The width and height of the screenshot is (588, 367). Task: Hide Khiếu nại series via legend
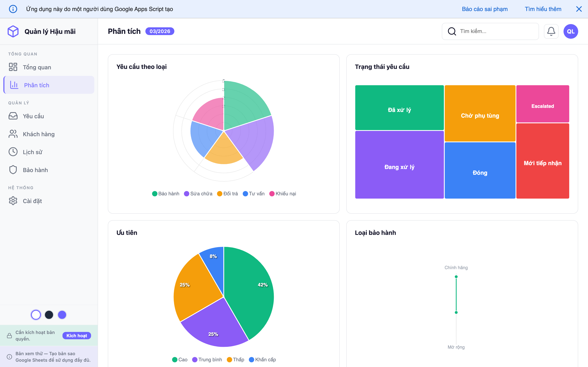click(x=283, y=194)
